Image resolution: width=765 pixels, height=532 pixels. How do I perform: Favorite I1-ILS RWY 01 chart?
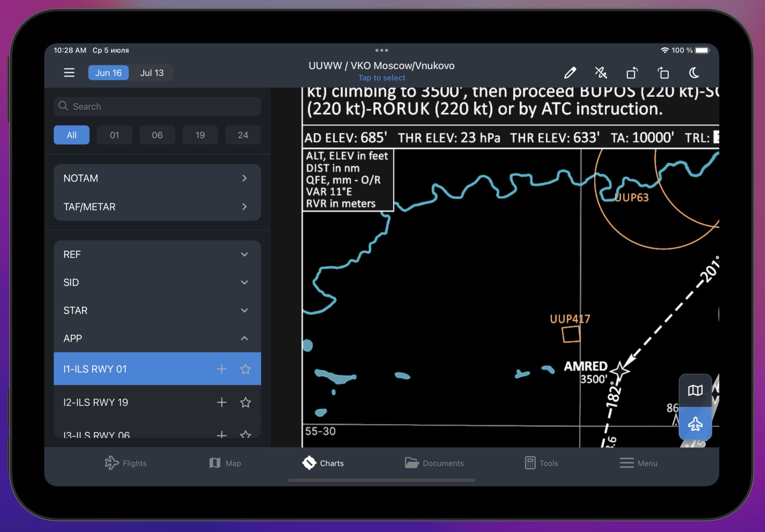[x=245, y=369]
